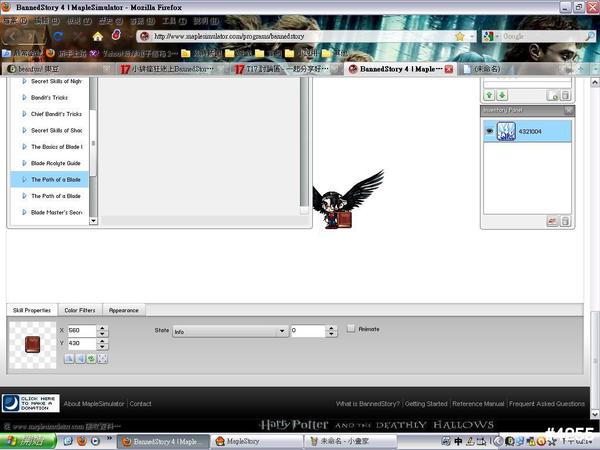Expand the Bandit's Tricks tree item
Screen dimensions: 600x450
pyautogui.click(x=25, y=98)
